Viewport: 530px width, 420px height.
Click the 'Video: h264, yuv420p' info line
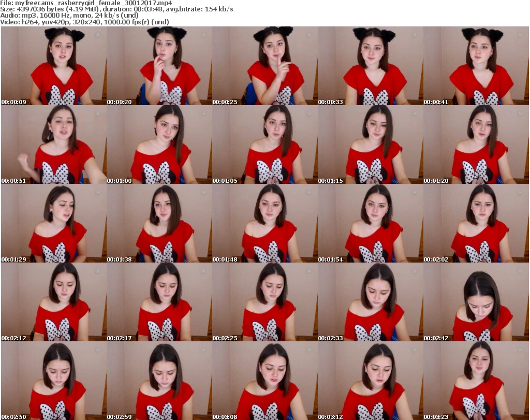pyautogui.click(x=84, y=22)
